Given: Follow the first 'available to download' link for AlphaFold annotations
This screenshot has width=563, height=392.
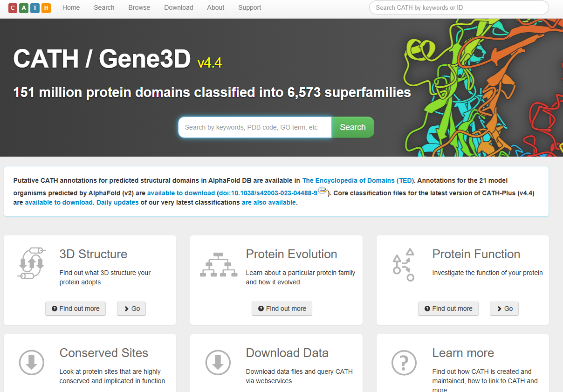Looking at the screenshot, I should coord(181,193).
